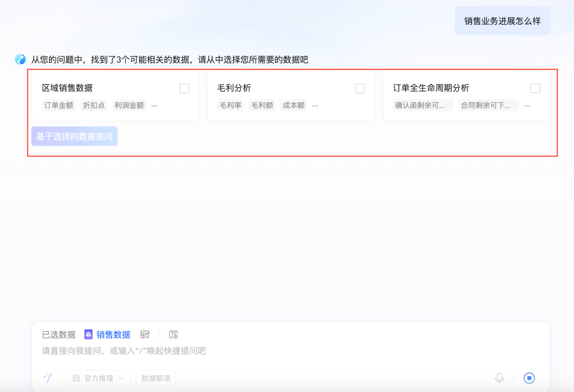Expand more fields in 订单全生命周期分析 card

click(527, 106)
